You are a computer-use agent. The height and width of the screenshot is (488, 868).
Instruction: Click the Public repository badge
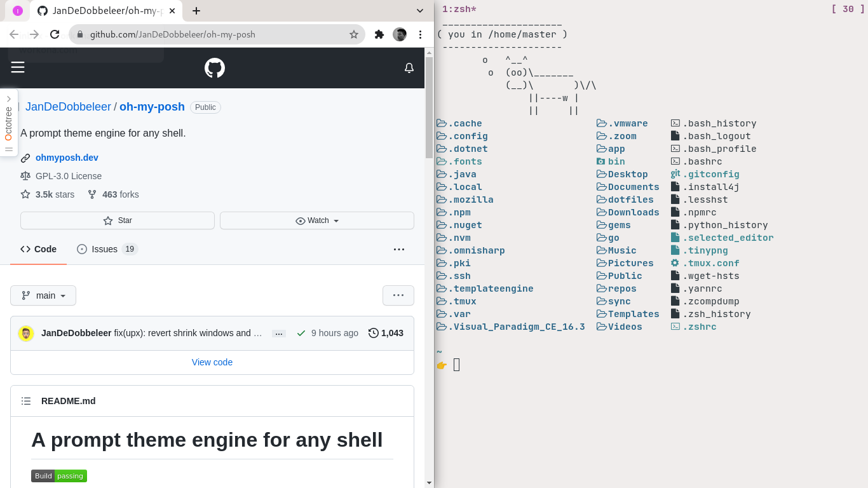coord(205,107)
